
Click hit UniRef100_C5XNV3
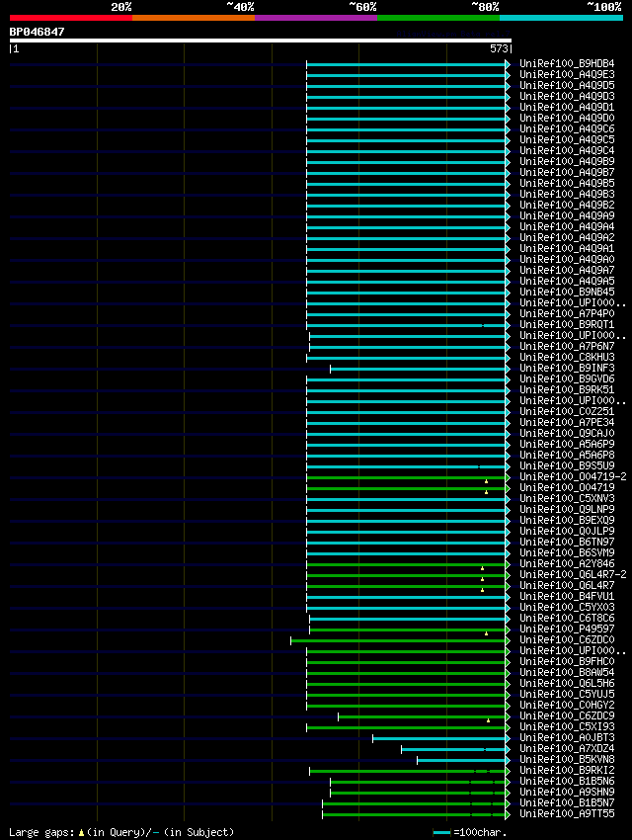click(x=567, y=499)
